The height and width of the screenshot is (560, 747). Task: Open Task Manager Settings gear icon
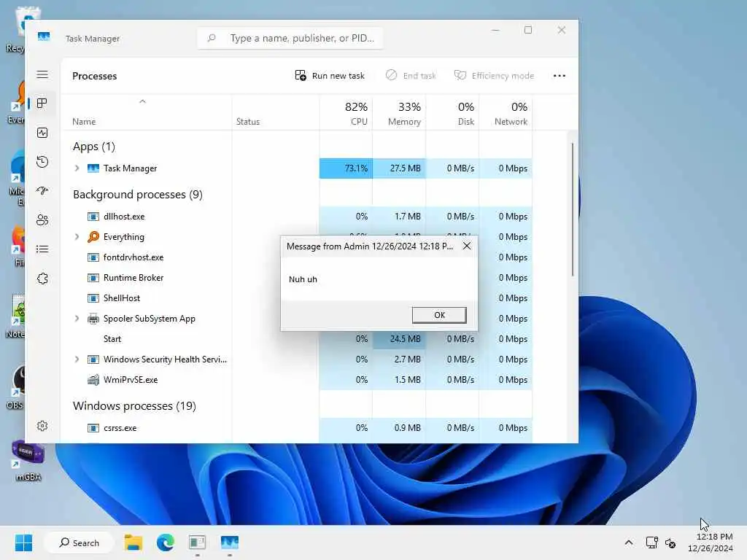(42, 426)
